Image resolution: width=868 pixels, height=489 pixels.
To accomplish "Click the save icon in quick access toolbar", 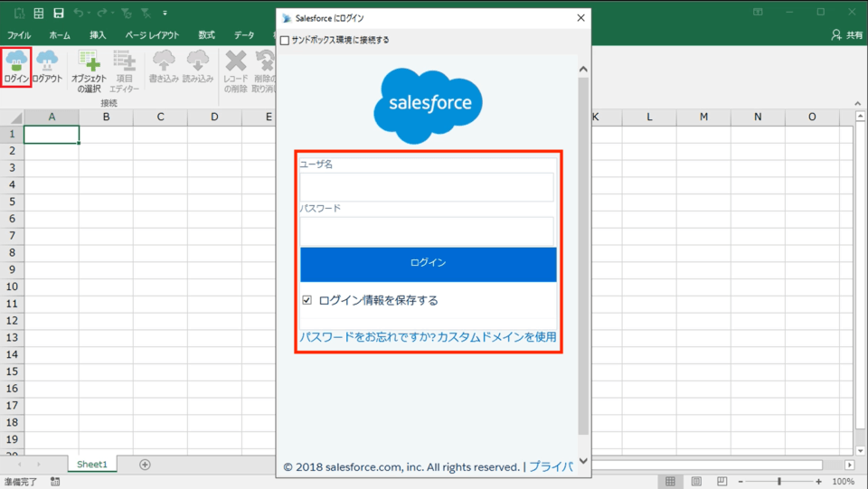I will [x=59, y=13].
